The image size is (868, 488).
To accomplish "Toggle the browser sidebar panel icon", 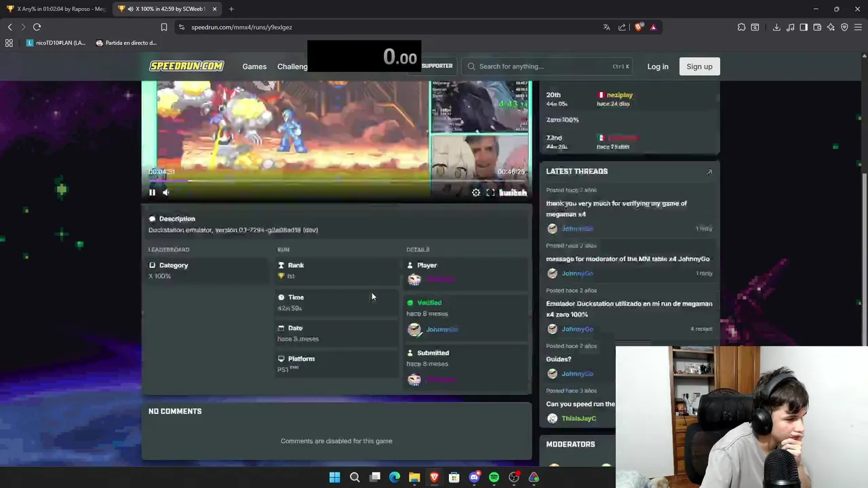I will [804, 27].
